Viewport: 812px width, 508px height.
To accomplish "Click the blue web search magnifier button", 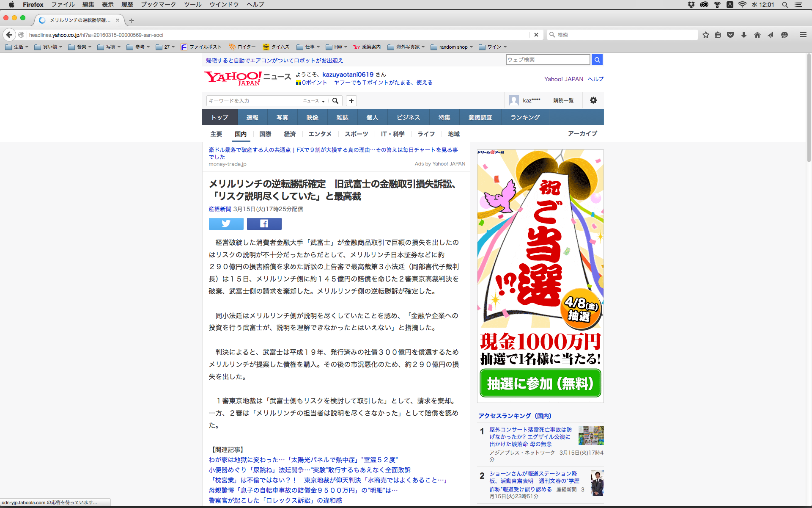I will point(597,60).
